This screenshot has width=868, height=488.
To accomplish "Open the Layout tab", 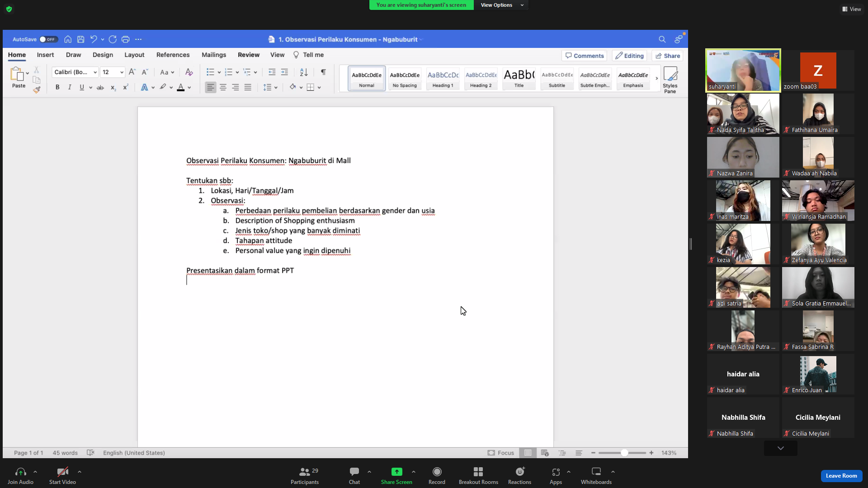I will tap(134, 55).
